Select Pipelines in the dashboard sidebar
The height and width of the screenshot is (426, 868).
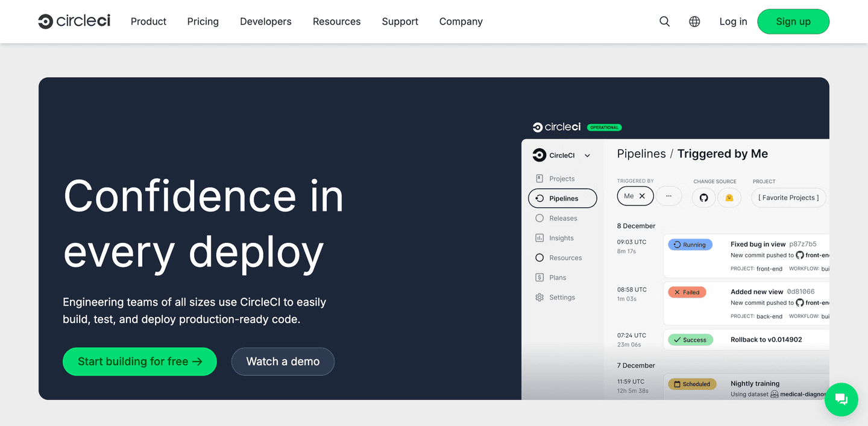tap(562, 198)
